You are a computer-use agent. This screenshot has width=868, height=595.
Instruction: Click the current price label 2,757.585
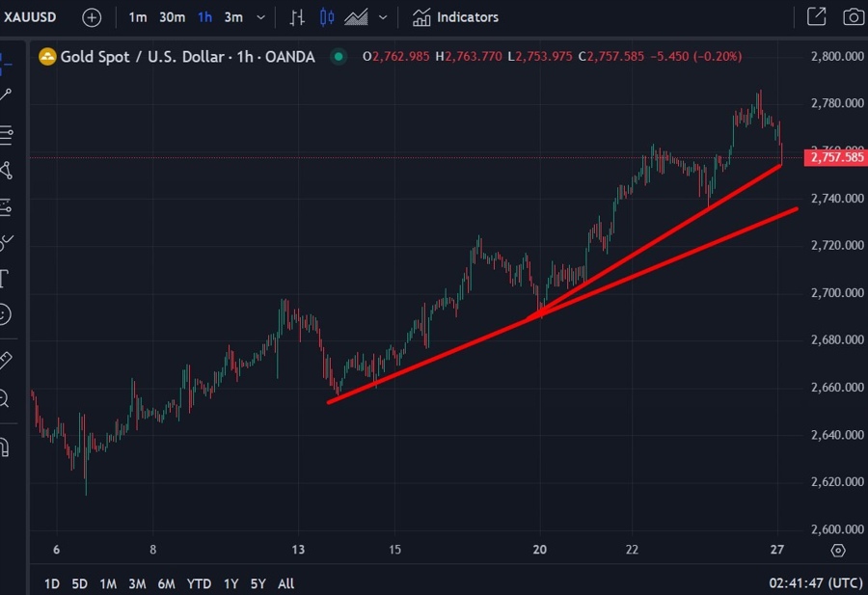[x=835, y=157]
